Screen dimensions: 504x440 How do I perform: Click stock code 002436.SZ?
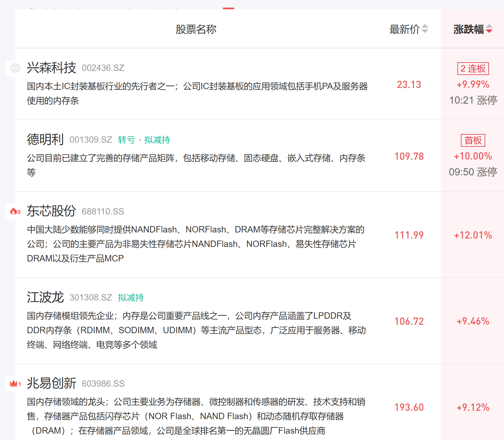click(x=103, y=68)
